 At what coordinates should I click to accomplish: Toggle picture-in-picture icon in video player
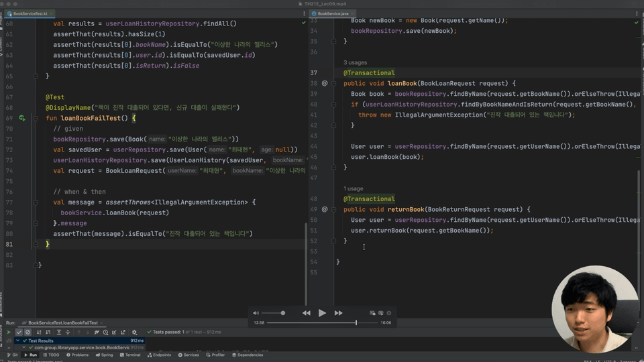[373, 313]
